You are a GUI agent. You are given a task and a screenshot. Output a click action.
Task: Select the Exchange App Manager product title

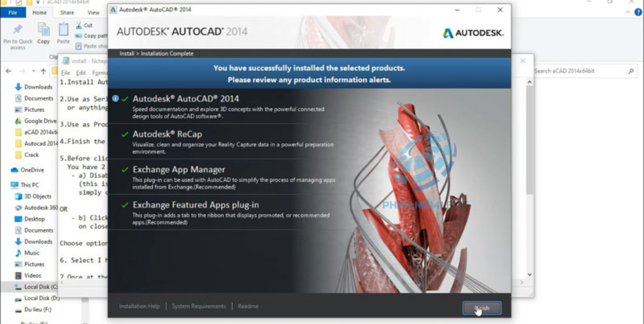[179, 169]
